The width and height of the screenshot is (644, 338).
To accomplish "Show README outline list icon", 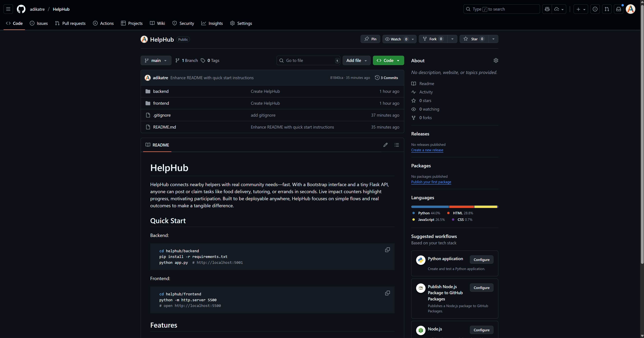I will [397, 145].
